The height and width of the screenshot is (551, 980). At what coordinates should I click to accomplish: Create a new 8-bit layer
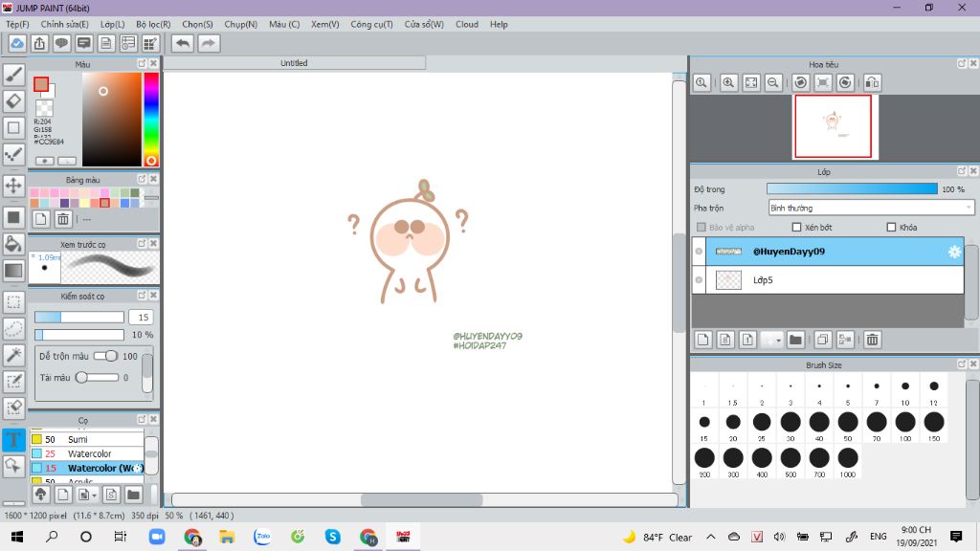coord(725,340)
